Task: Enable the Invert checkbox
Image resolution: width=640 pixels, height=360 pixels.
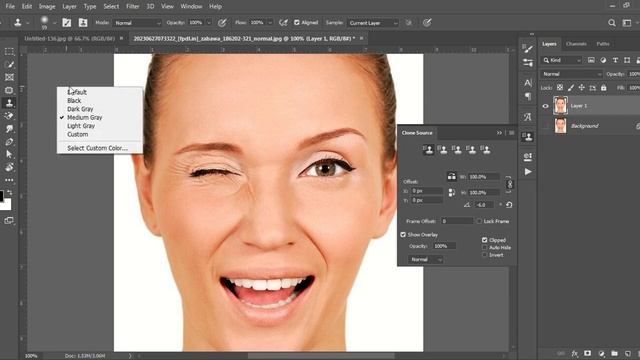Action: point(484,255)
